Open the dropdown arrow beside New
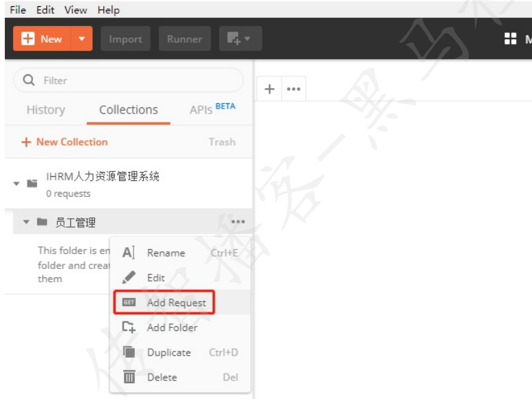The image size is (532, 408). [81, 39]
